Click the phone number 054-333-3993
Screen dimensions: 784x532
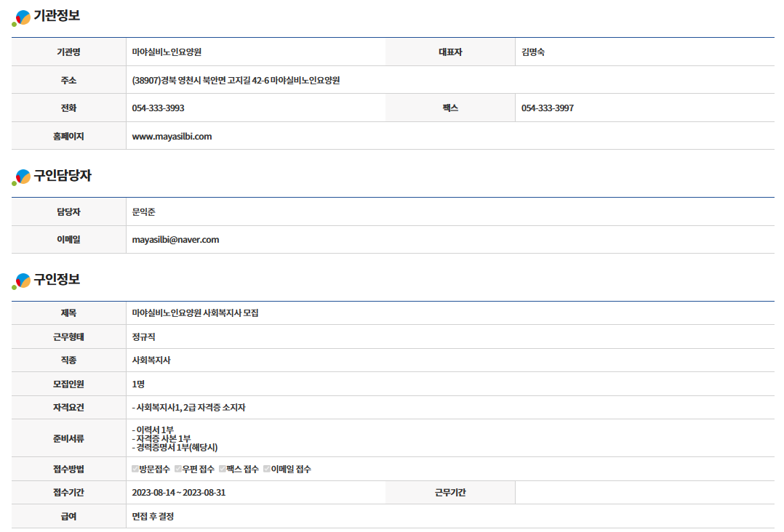(158, 108)
